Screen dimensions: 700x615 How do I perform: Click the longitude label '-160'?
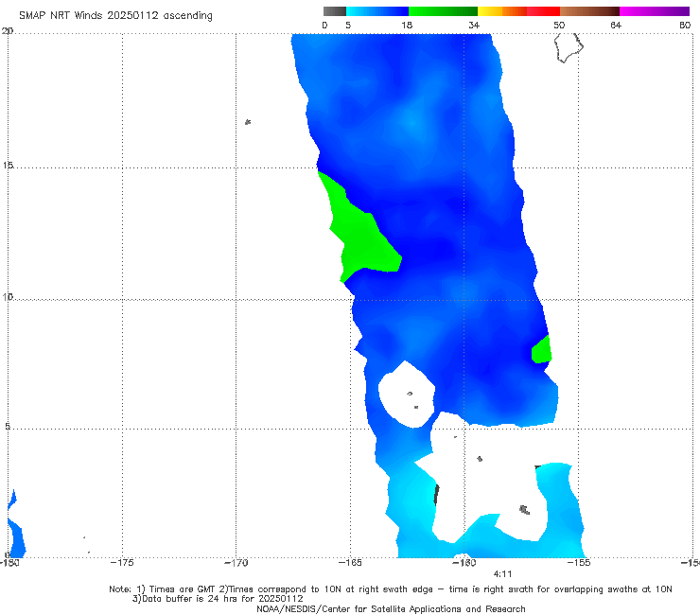pyautogui.click(x=464, y=563)
